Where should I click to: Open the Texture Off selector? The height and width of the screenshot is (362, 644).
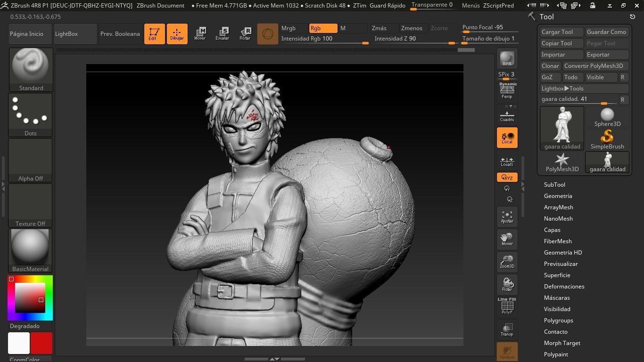pos(31,206)
